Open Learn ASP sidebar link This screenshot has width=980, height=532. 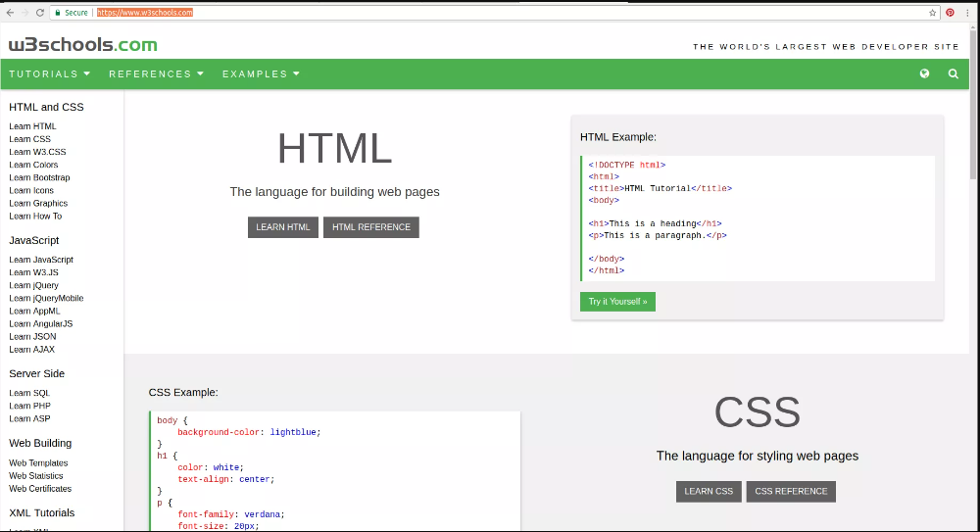click(29, 418)
